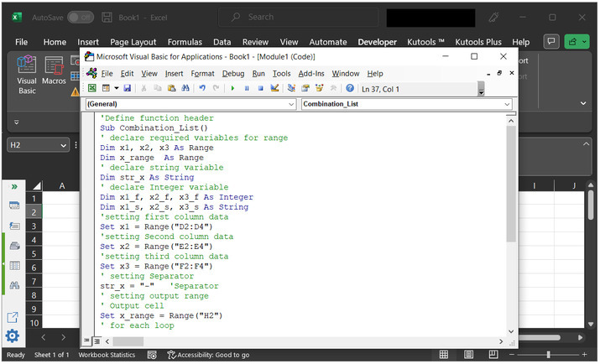Image resolution: width=600 pixels, height=364 pixels.
Task: Switch to Procedure View at code window bottom
Action: [86, 341]
